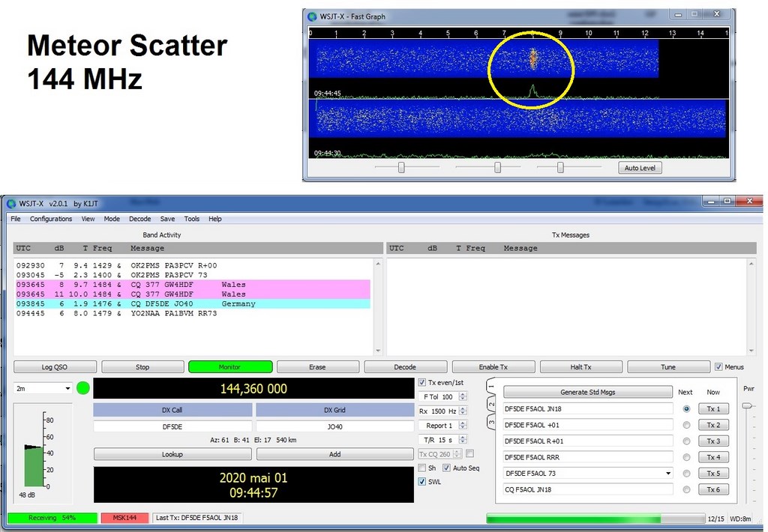Screen dimensions: 768x532
Task: Click the DX Grid input field
Action: [334, 426]
